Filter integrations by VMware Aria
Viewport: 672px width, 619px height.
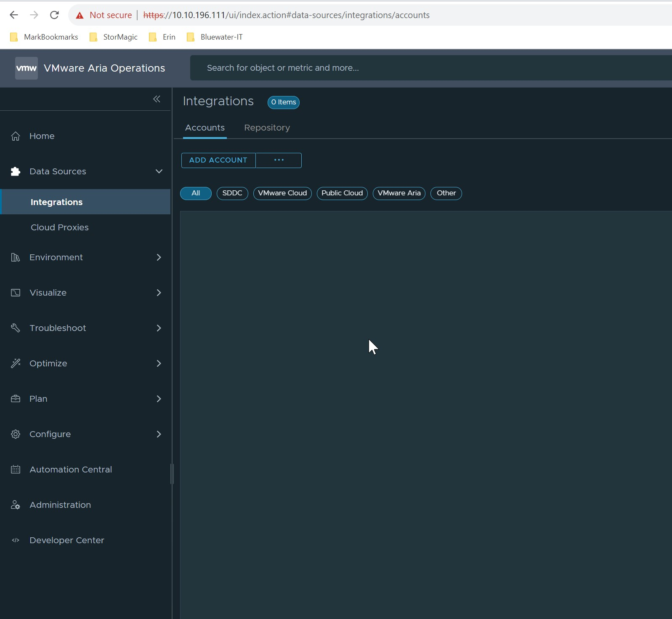tap(399, 193)
